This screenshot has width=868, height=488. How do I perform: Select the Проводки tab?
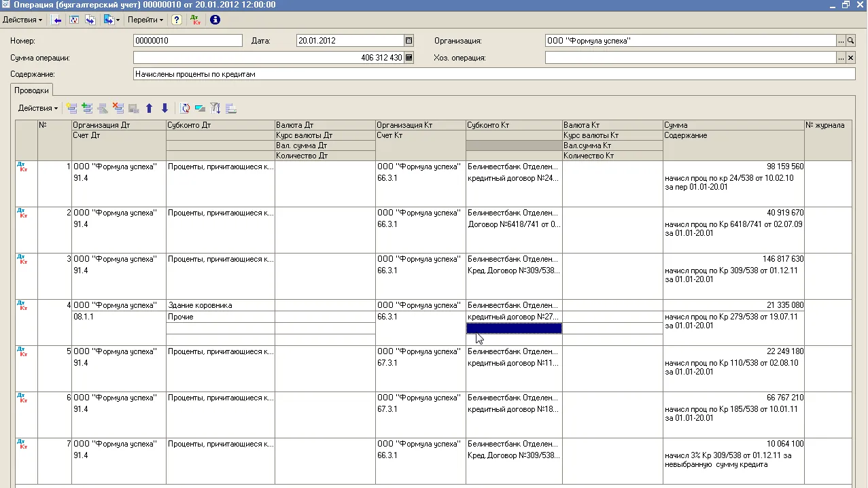[32, 90]
